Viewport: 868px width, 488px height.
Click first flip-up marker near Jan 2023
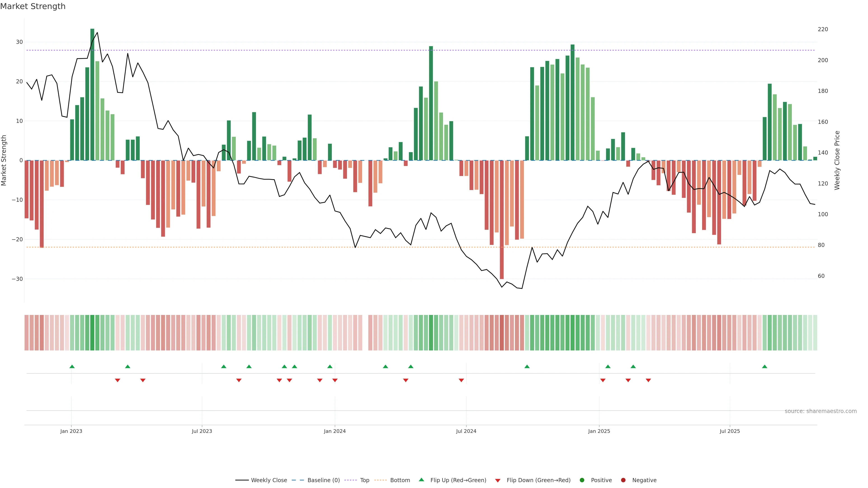point(72,366)
